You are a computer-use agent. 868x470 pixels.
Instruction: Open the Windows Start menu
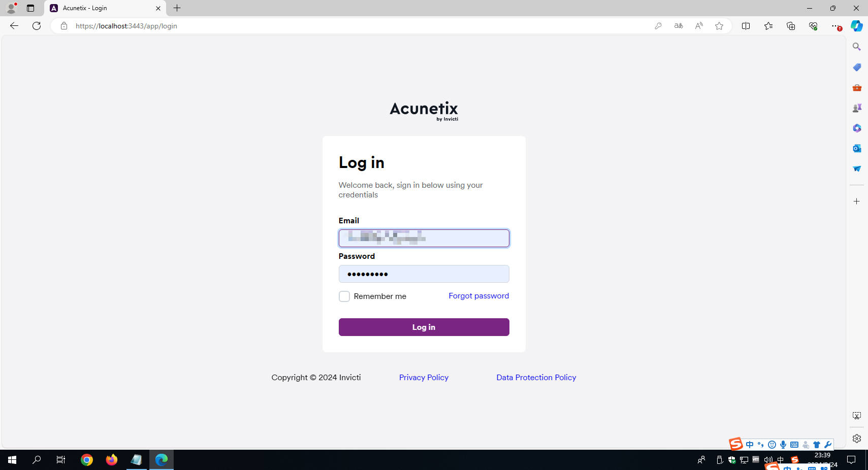pos(12,460)
